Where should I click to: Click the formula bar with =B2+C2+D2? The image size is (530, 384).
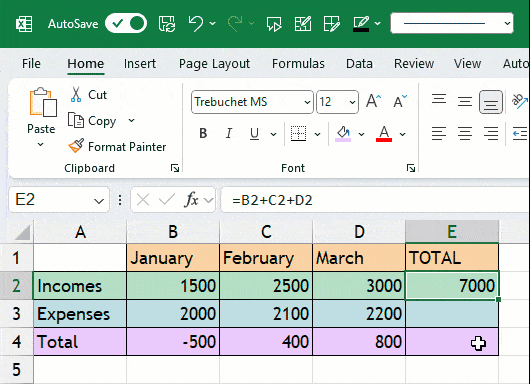375,200
